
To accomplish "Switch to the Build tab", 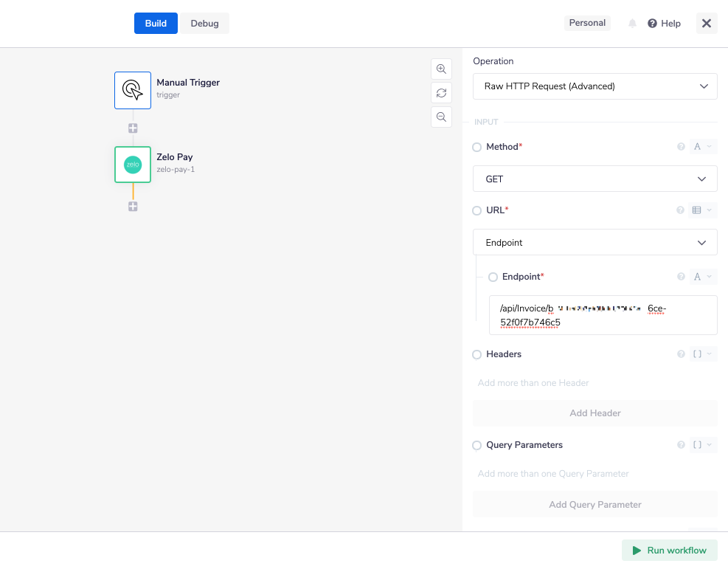I will coord(156,24).
